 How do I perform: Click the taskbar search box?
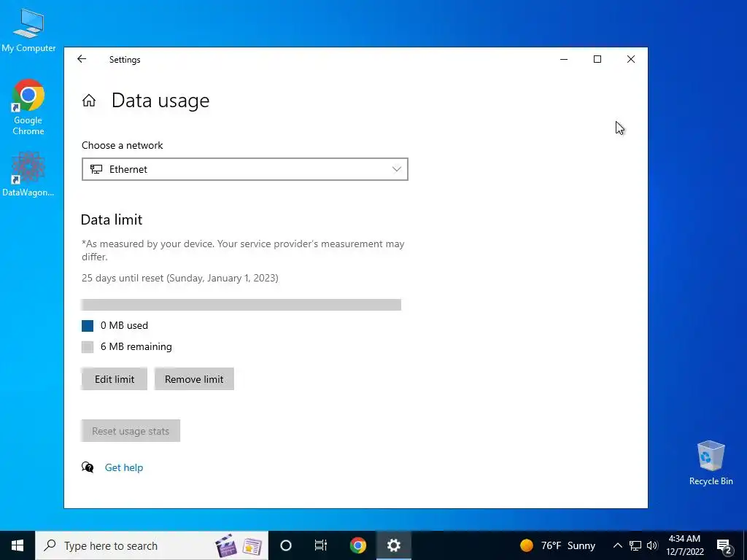coord(152,545)
